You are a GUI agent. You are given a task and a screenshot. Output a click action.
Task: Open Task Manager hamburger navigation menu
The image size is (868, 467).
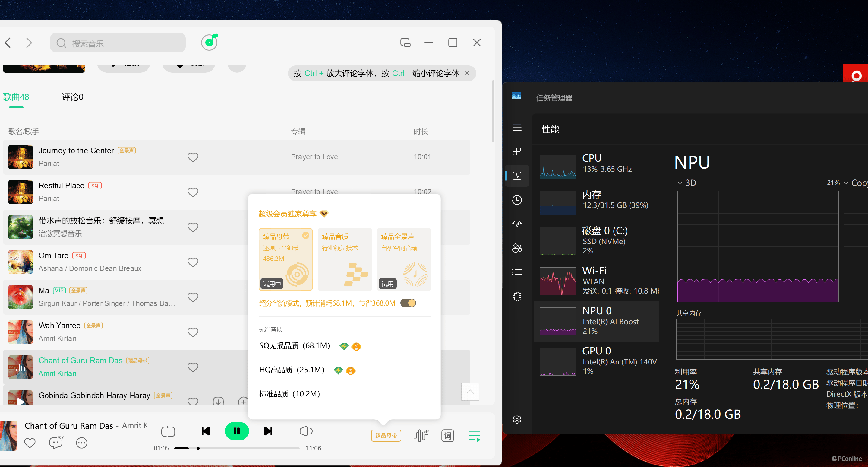click(517, 128)
